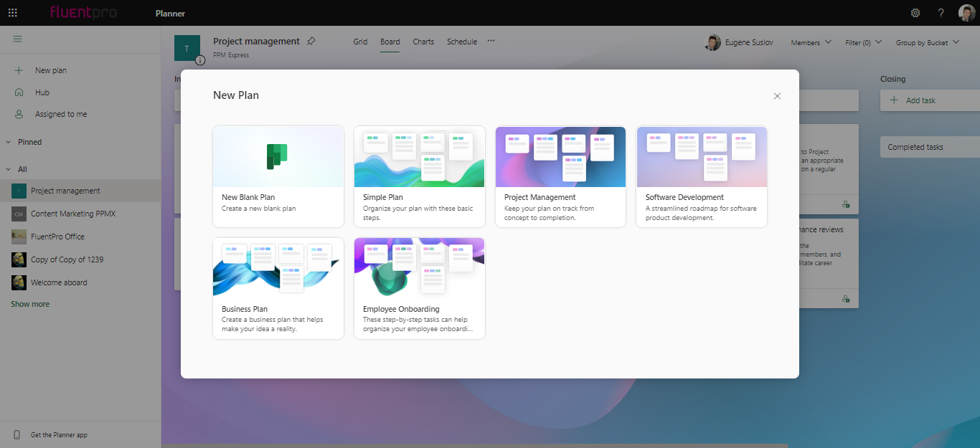The height and width of the screenshot is (448, 980).
Task: Collapse the All plans section
Action: click(x=9, y=169)
